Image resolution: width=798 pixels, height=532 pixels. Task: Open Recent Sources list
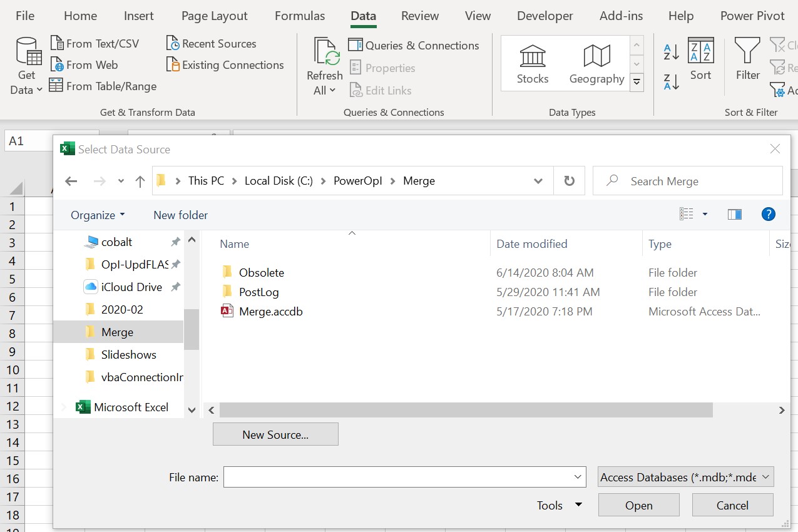(212, 44)
